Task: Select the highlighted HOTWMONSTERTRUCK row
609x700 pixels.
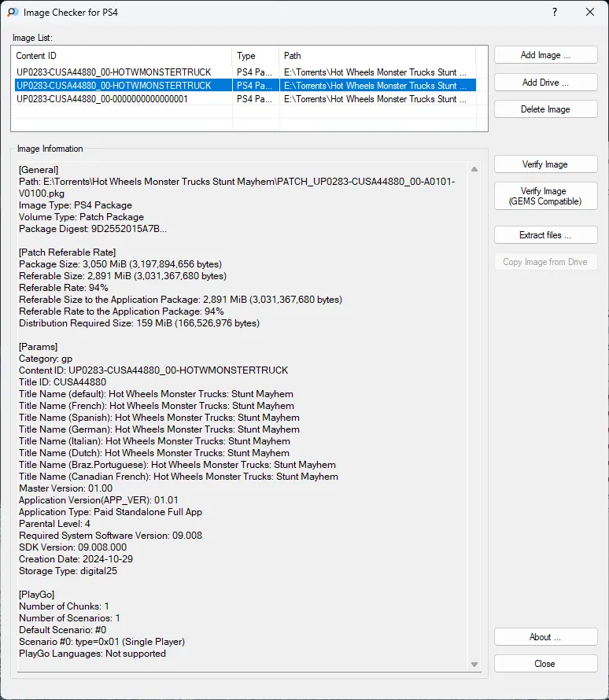Action: (x=245, y=86)
